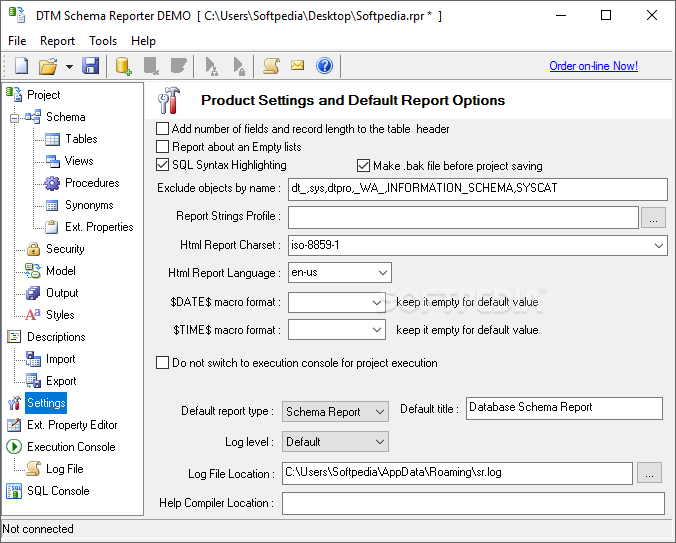Image resolution: width=676 pixels, height=543 pixels.
Task: Click the connect database cylinder icon
Action: (x=123, y=66)
